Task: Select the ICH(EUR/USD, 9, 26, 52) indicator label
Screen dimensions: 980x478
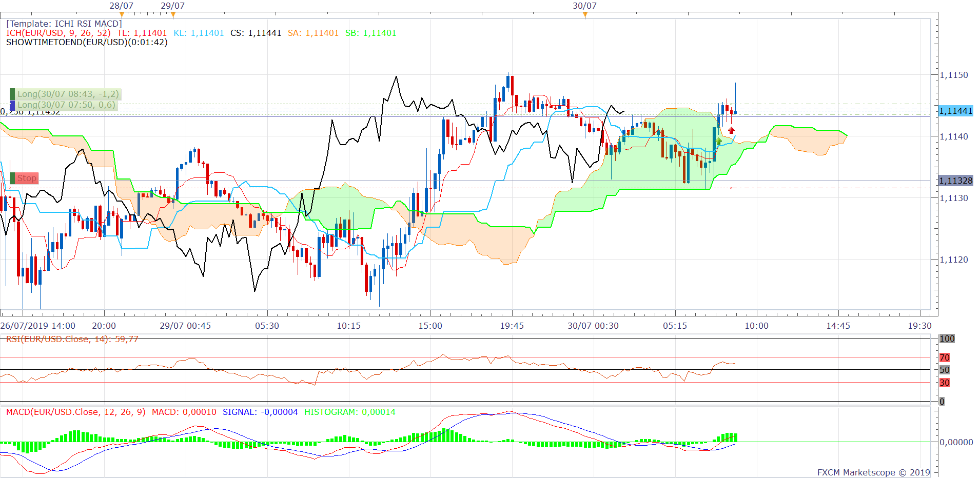Action: 58,33
